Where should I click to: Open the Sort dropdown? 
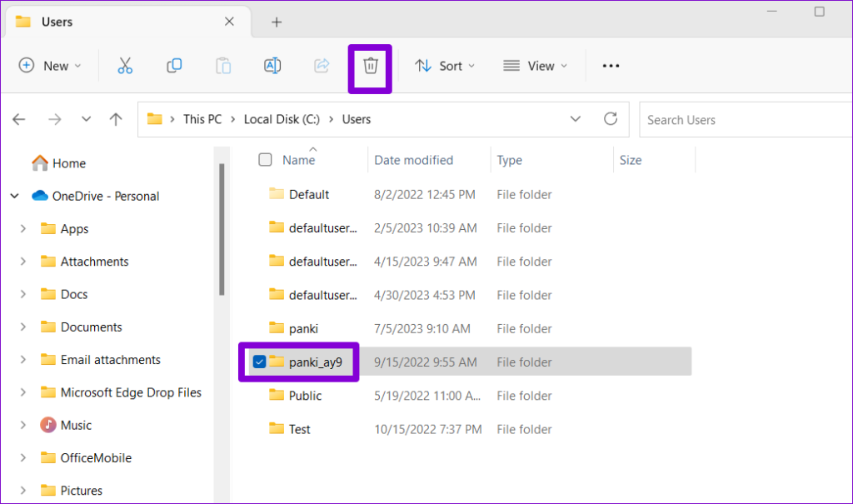pos(445,65)
